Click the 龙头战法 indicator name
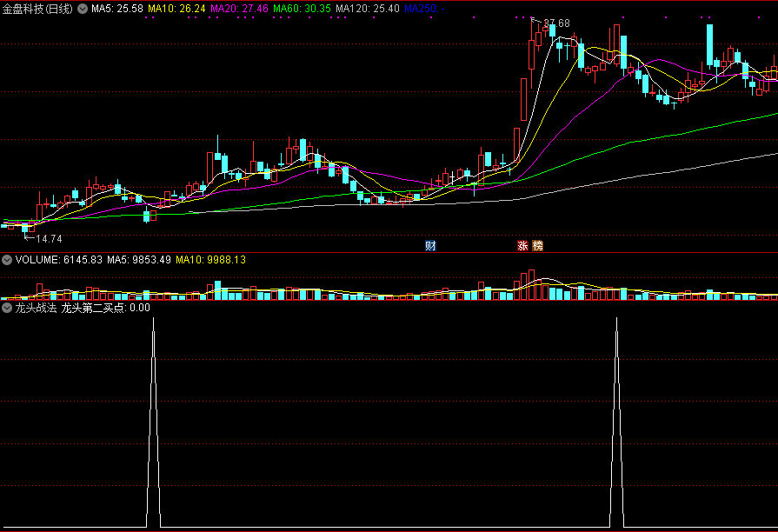The height and width of the screenshot is (532, 778). tap(36, 308)
